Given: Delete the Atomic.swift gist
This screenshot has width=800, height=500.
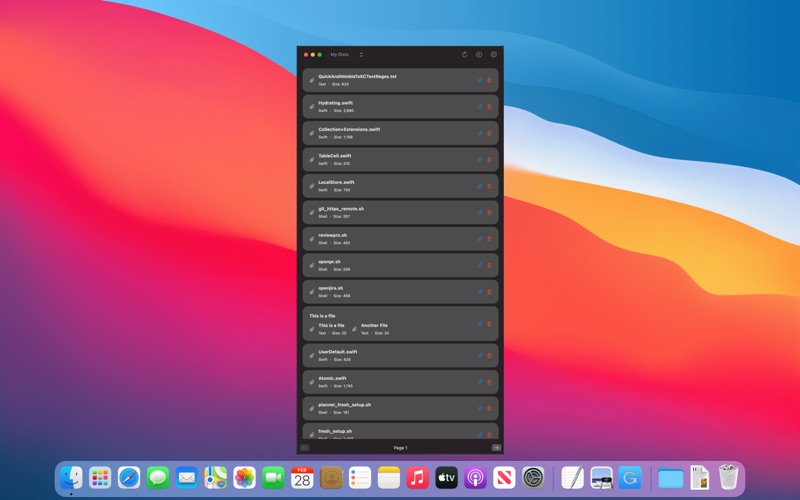Looking at the screenshot, I should 489,382.
